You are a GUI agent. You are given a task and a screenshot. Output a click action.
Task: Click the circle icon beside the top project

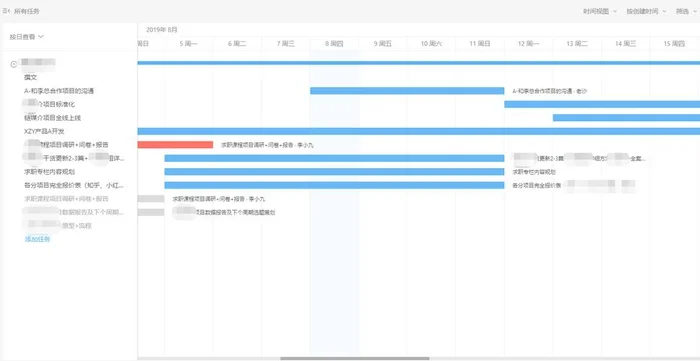pyautogui.click(x=13, y=64)
